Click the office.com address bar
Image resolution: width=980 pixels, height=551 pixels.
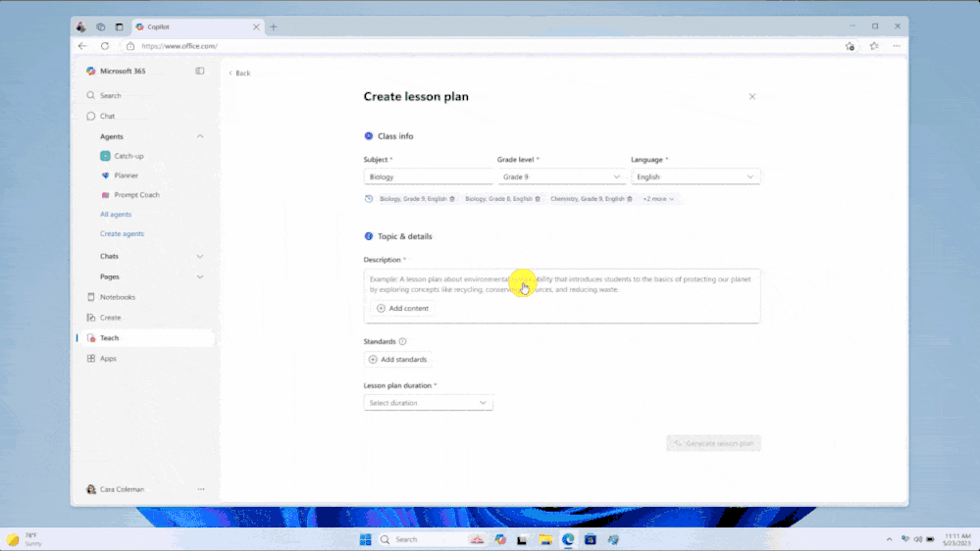pyautogui.click(x=482, y=46)
